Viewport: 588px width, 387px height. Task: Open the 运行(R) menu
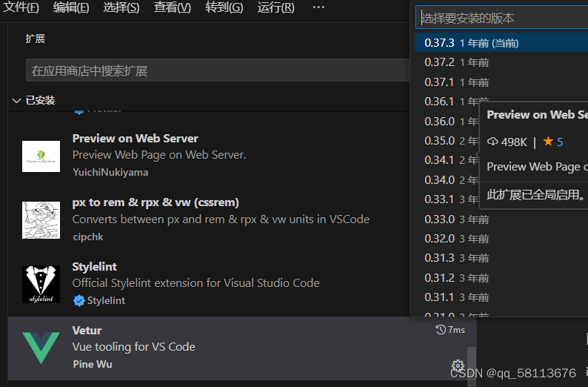[x=276, y=7]
